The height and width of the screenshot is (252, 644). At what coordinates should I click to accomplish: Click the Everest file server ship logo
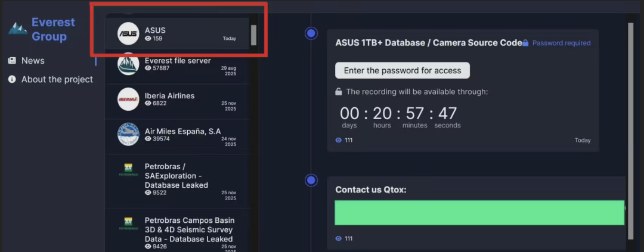click(x=129, y=64)
